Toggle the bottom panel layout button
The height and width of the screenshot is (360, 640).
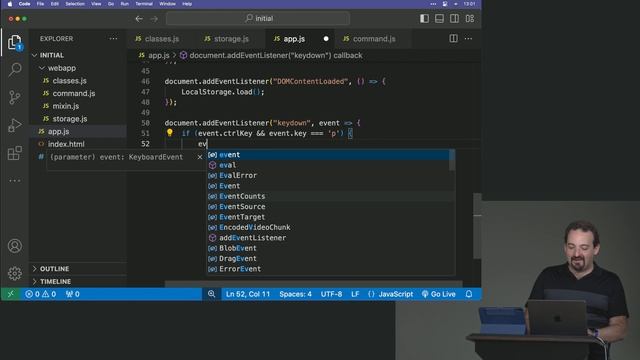pos(439,18)
